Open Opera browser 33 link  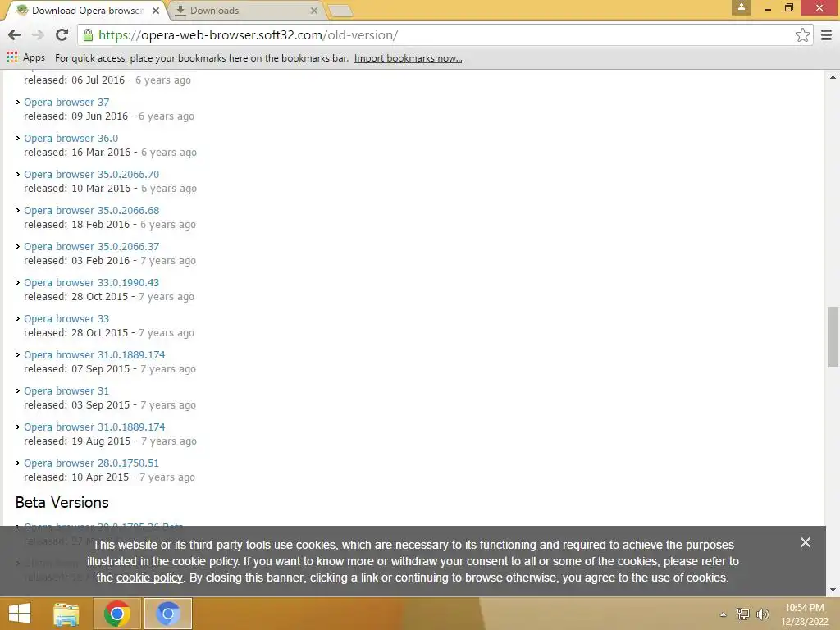66,318
